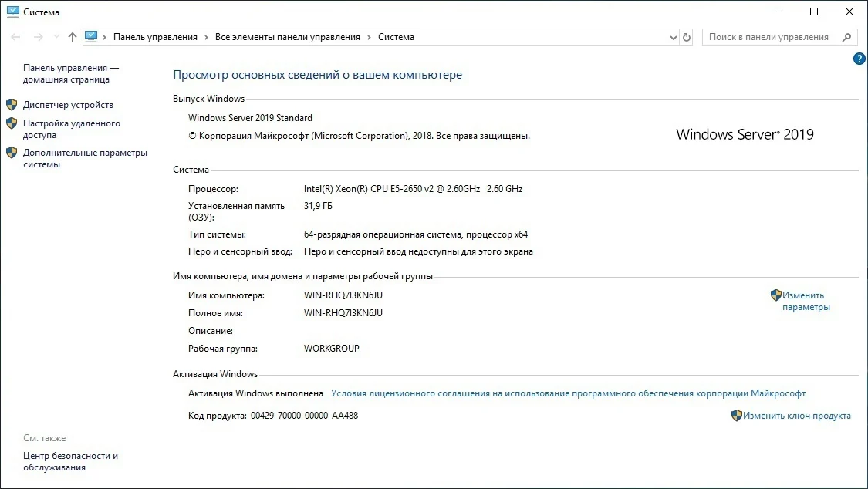
Task: Open 'Панель управления' breadcrumb in the address bar
Action: [x=155, y=37]
